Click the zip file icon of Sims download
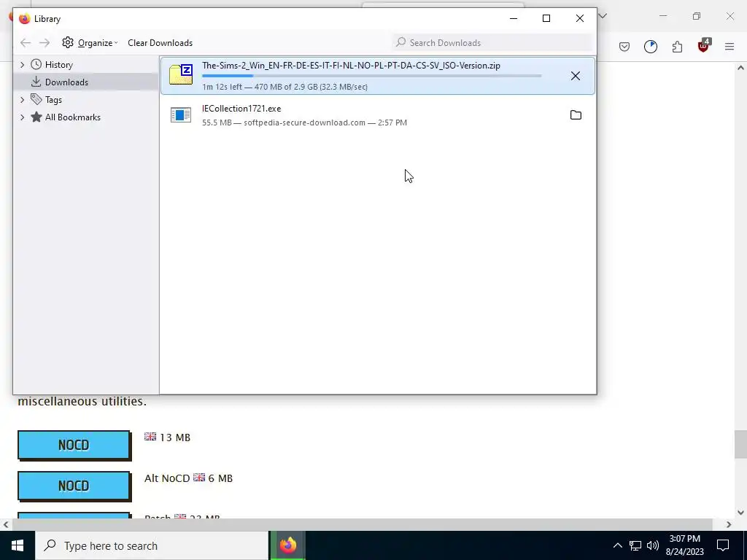 coord(181,75)
